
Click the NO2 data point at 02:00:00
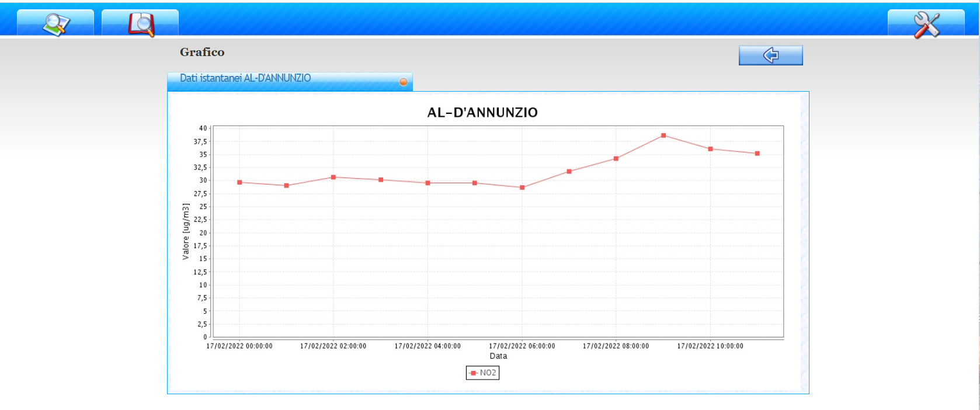[x=333, y=177]
